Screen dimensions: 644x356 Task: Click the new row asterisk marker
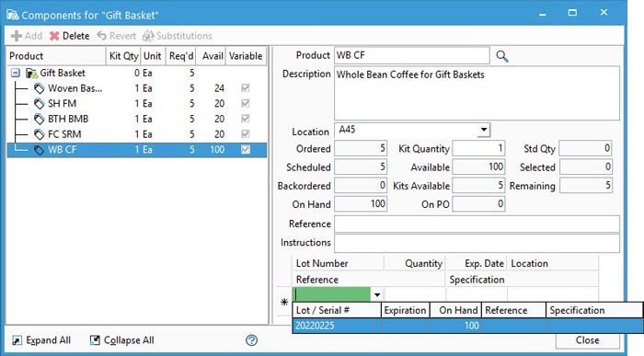tap(284, 303)
